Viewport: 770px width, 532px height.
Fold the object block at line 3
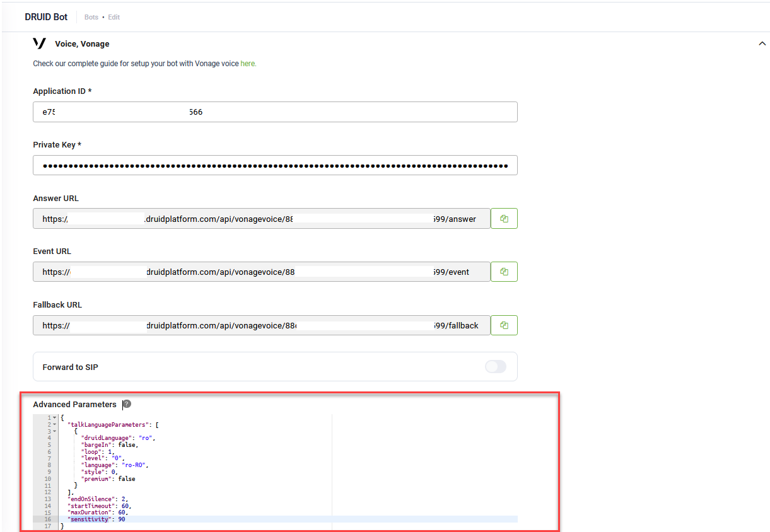pyautogui.click(x=55, y=431)
